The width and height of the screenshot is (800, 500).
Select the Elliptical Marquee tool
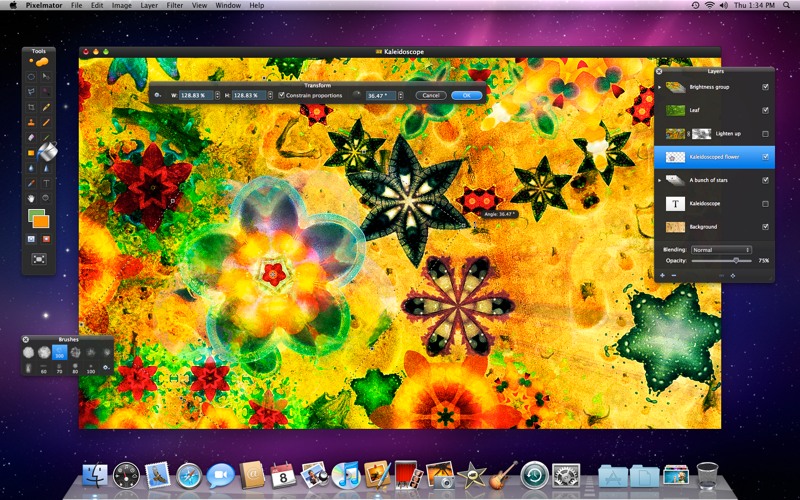click(32, 76)
